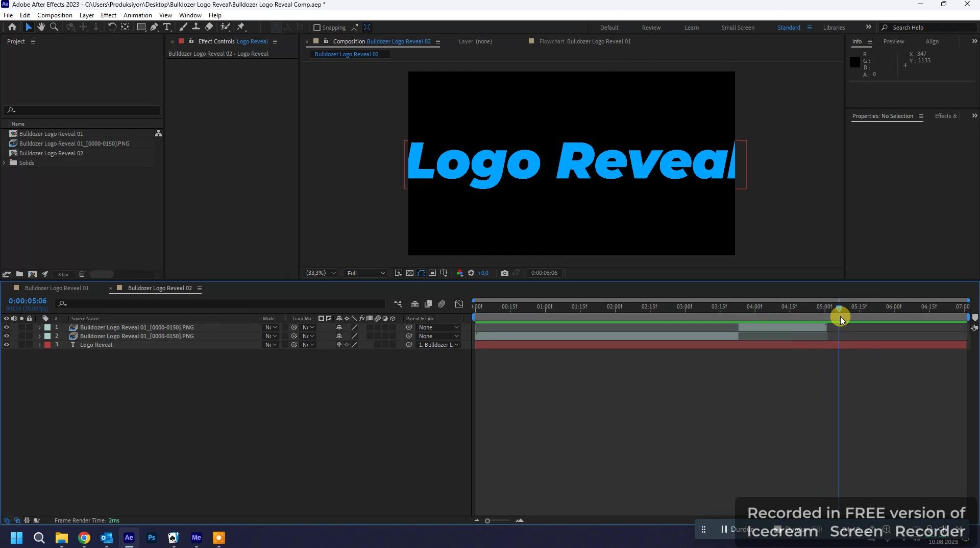Switch to the Review workspace
The width and height of the screenshot is (980, 548).
(651, 28)
